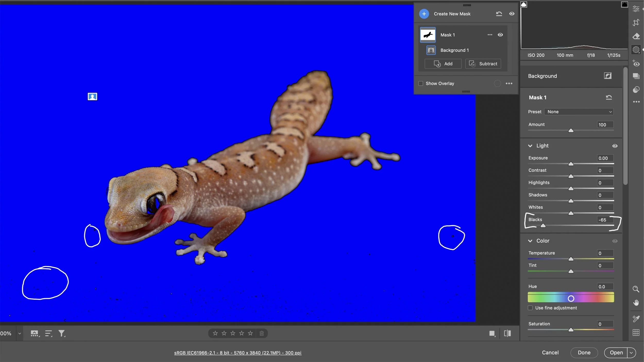Collapse the Light adjustments section
This screenshot has height=362, width=644.
(x=531, y=146)
